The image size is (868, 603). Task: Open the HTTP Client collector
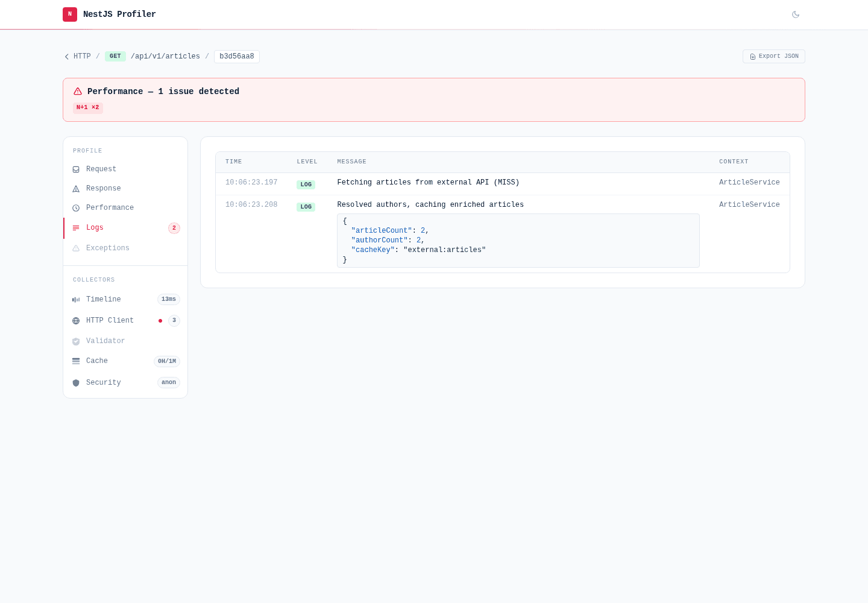coord(125,321)
